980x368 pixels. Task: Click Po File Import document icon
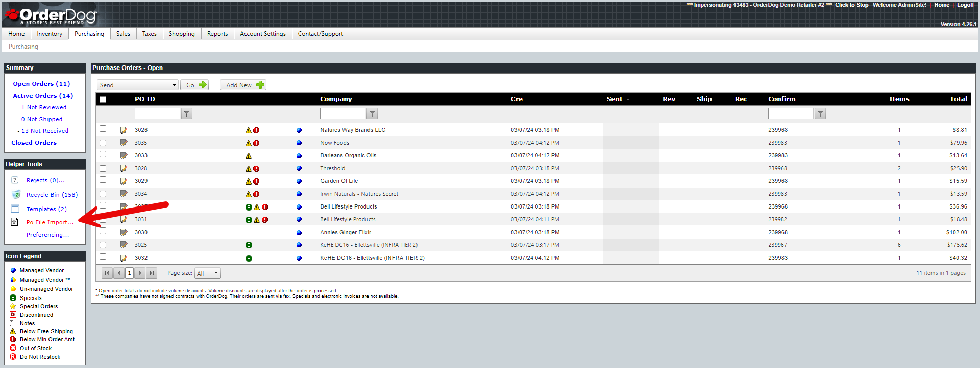15,222
